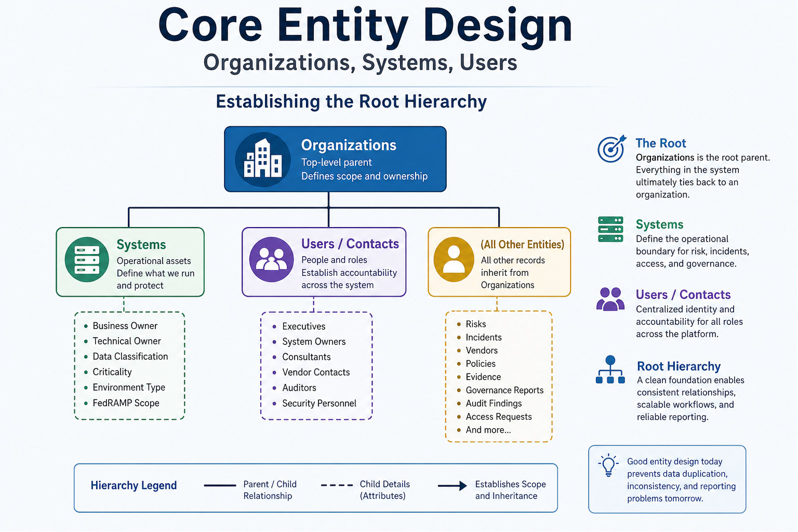
Task: Click the Technical Owner list item
Action: click(x=127, y=341)
